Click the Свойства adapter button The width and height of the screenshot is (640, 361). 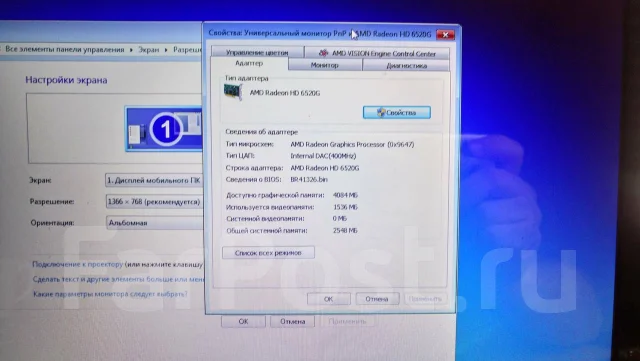point(397,112)
